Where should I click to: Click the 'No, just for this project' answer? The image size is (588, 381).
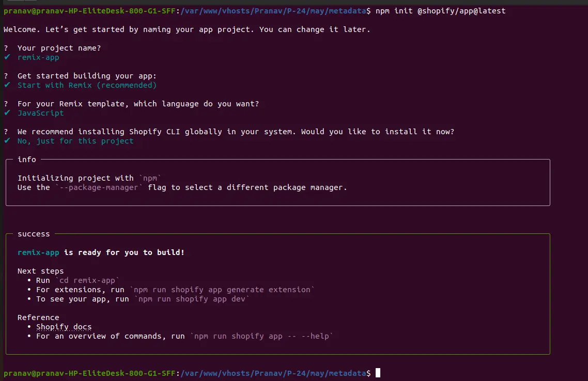point(75,141)
